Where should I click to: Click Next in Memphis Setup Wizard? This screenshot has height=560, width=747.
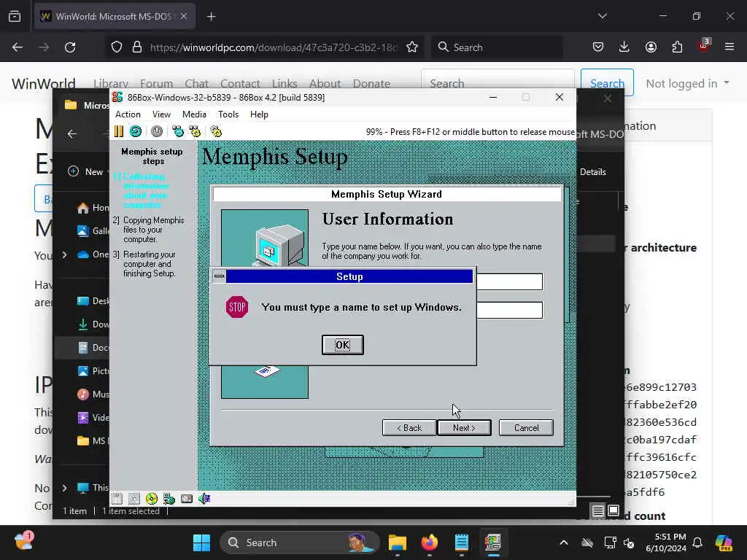[464, 427]
